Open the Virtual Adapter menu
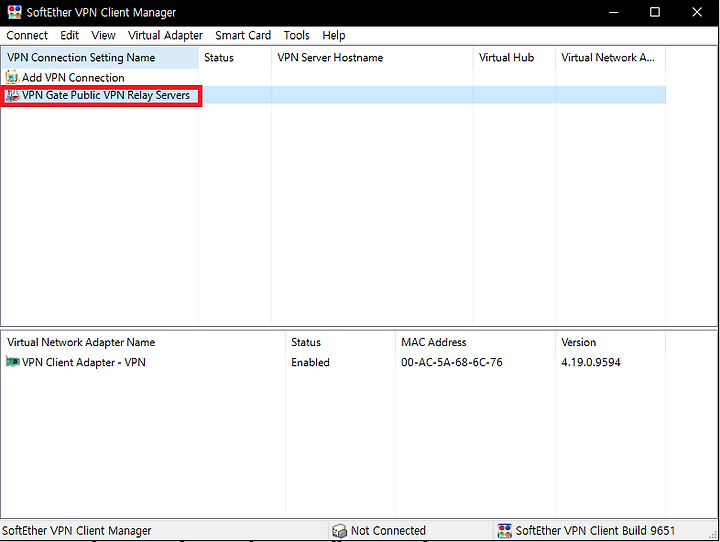720x542 pixels. pyautogui.click(x=165, y=35)
